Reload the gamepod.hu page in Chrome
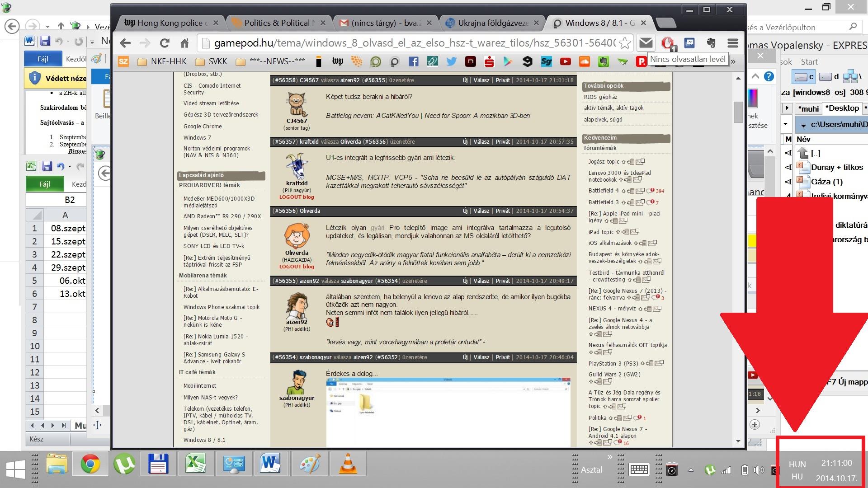 pos(165,43)
